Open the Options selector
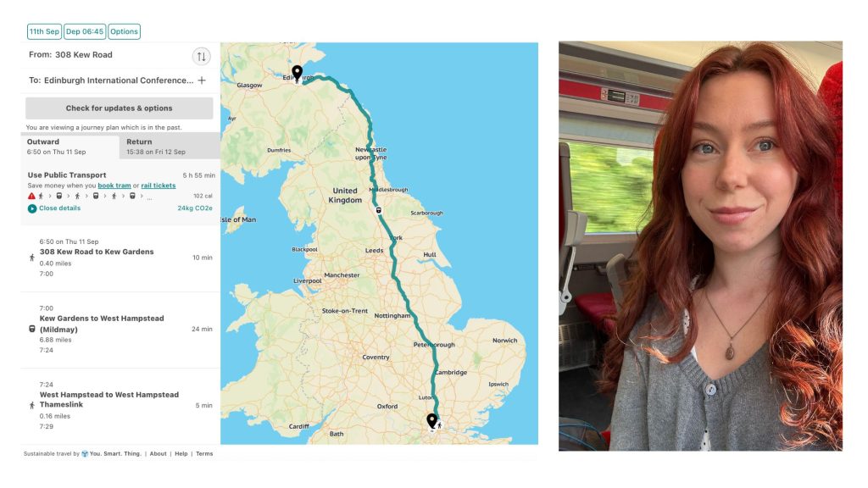The image size is (868, 488). pos(124,31)
